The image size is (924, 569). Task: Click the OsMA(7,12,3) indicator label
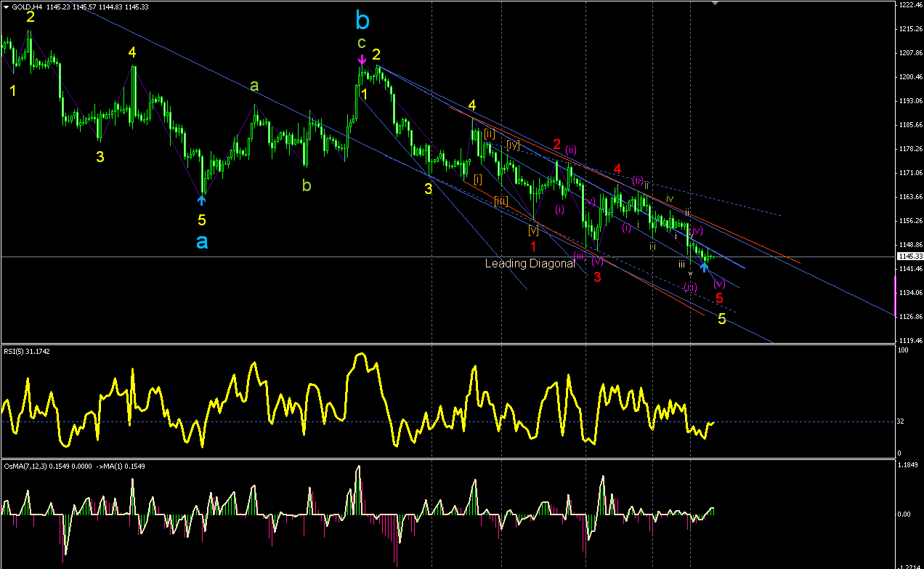pos(74,466)
